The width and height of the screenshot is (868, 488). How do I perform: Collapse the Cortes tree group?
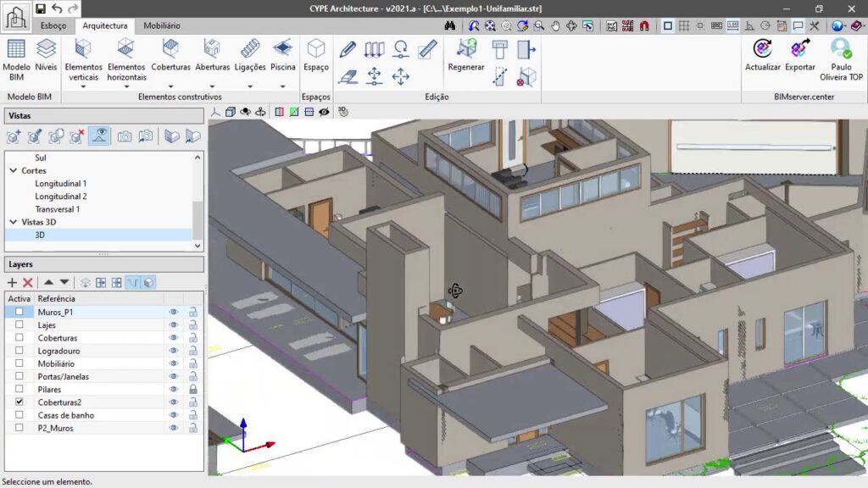(x=14, y=170)
